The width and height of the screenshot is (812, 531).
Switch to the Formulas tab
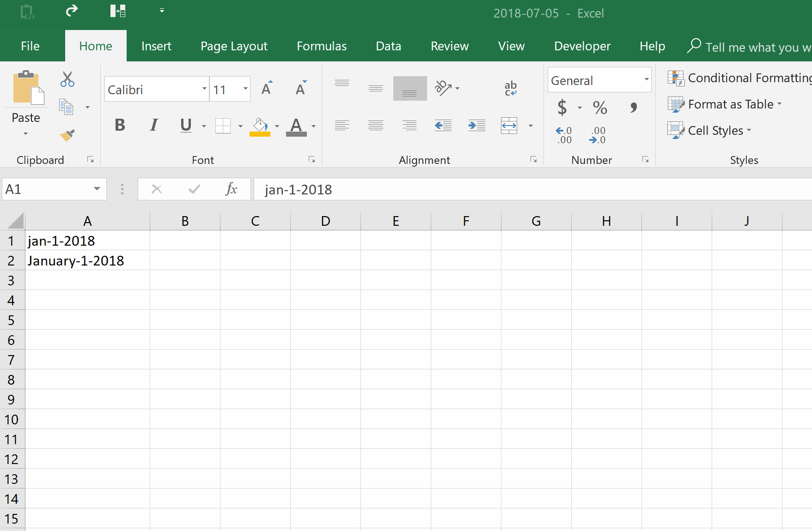322,46
